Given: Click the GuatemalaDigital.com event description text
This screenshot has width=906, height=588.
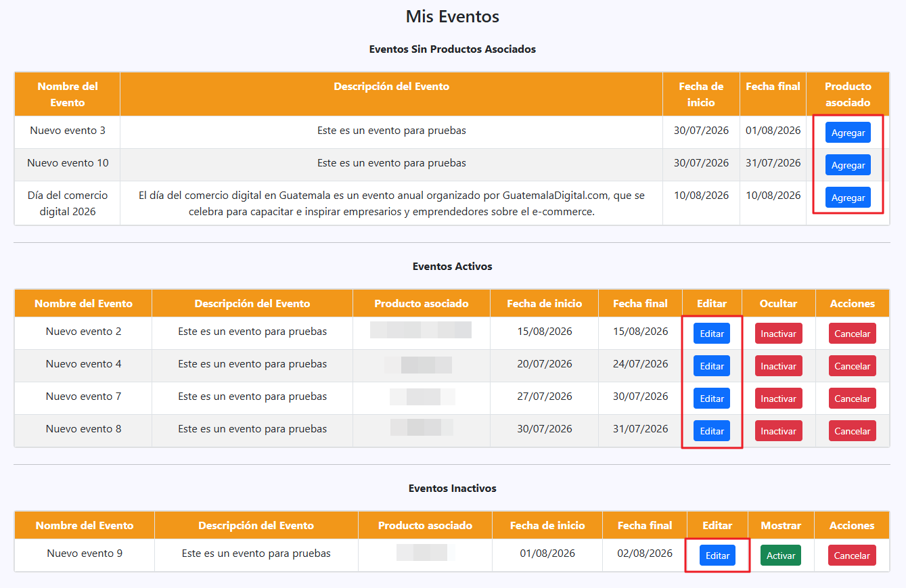Looking at the screenshot, I should (392, 204).
